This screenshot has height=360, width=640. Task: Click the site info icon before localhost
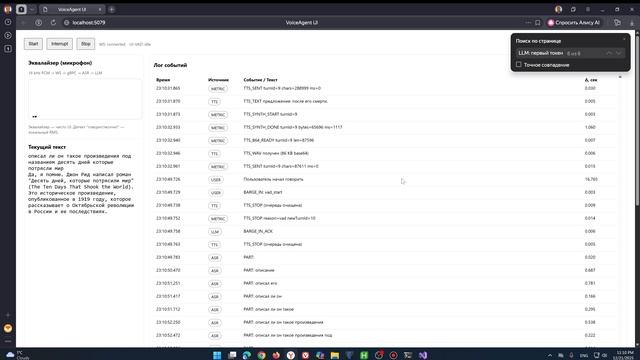[x=66, y=22]
